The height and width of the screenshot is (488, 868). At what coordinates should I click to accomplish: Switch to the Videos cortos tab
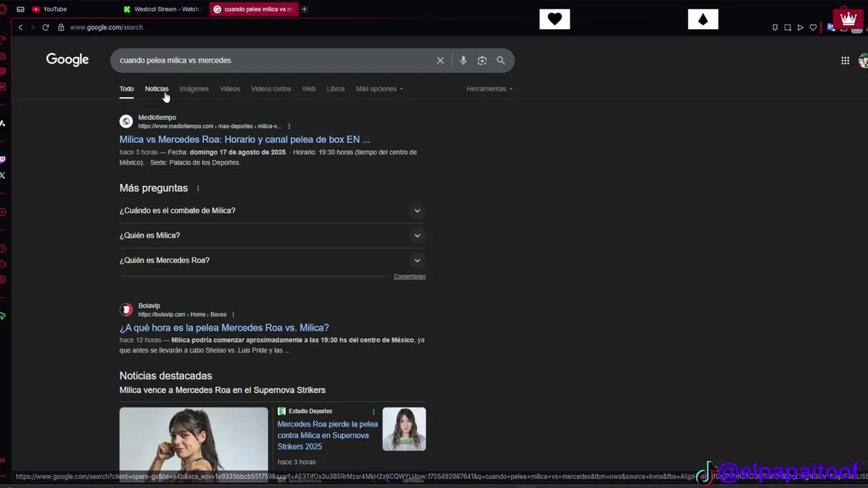[x=271, y=89]
